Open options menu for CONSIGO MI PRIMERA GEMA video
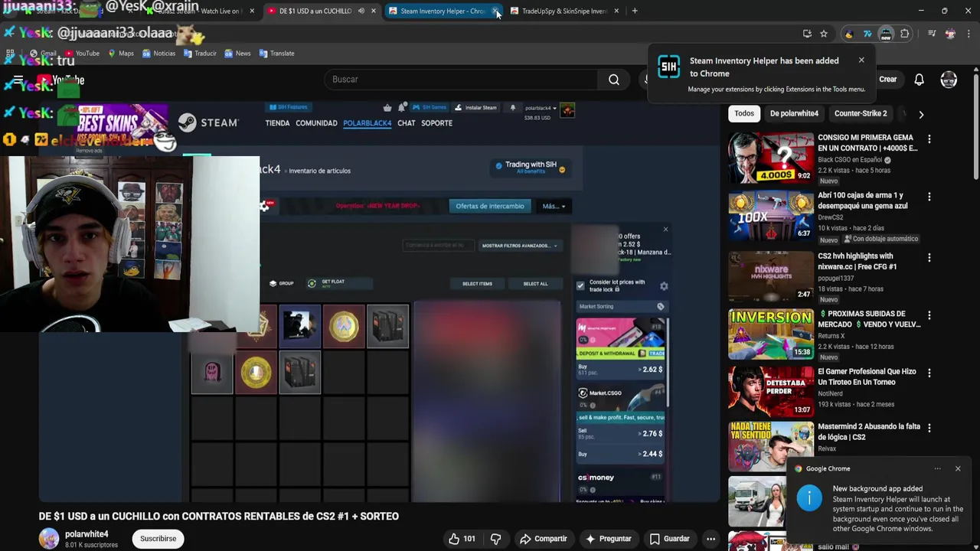 tap(929, 139)
